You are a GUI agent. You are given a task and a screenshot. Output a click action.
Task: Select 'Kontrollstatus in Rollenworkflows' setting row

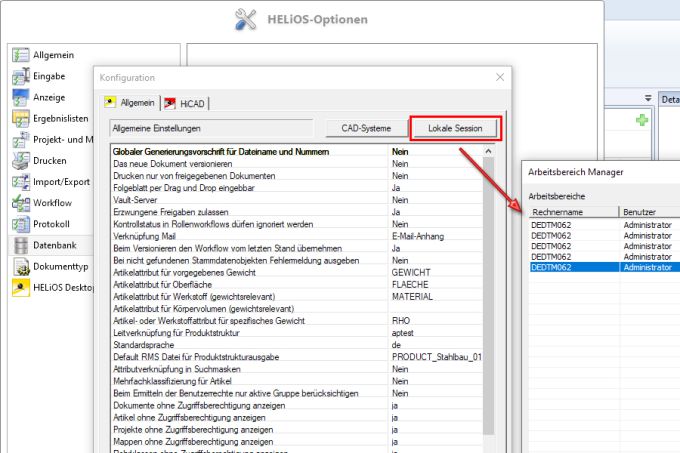coord(297,224)
